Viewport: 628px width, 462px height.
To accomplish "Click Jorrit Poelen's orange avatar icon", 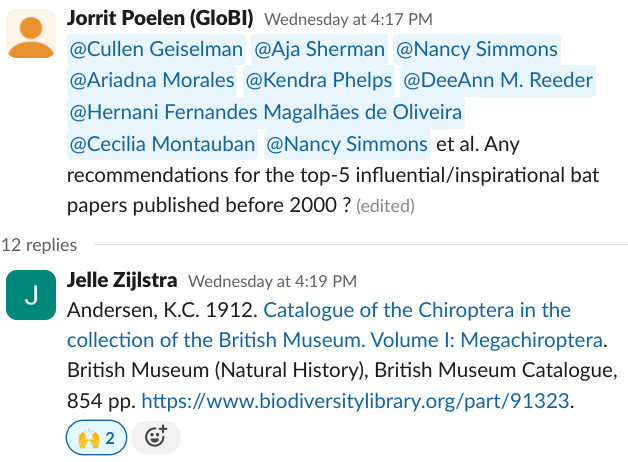I will click(x=31, y=31).
